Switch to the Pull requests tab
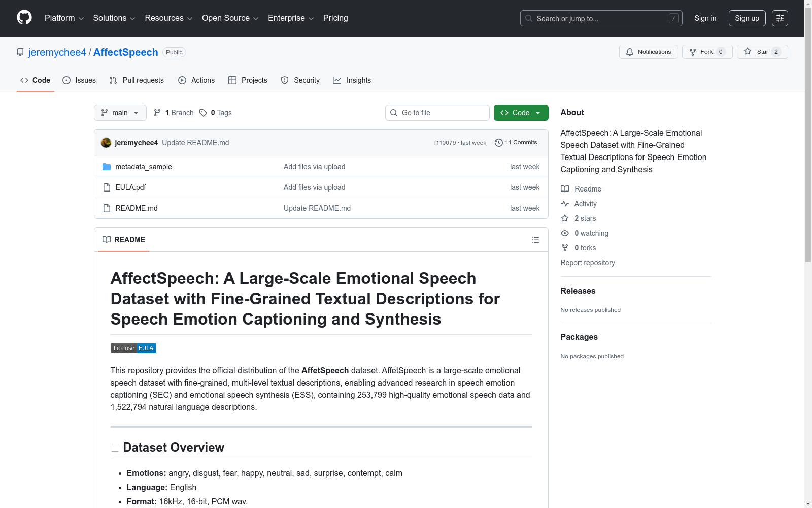812x508 pixels. (137, 80)
